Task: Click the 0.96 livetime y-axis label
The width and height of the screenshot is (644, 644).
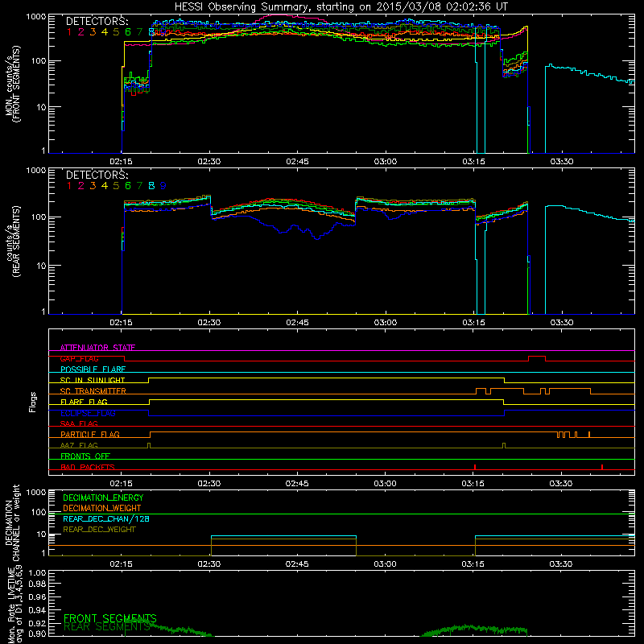Action: point(37,597)
